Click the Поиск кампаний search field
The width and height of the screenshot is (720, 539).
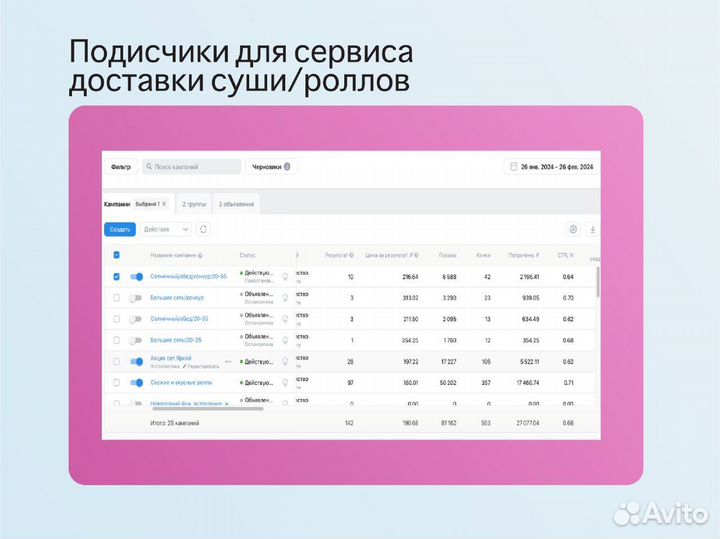pos(191,167)
